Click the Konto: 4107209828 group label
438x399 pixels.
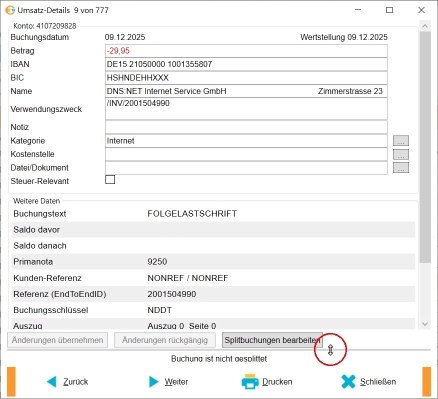click(45, 26)
